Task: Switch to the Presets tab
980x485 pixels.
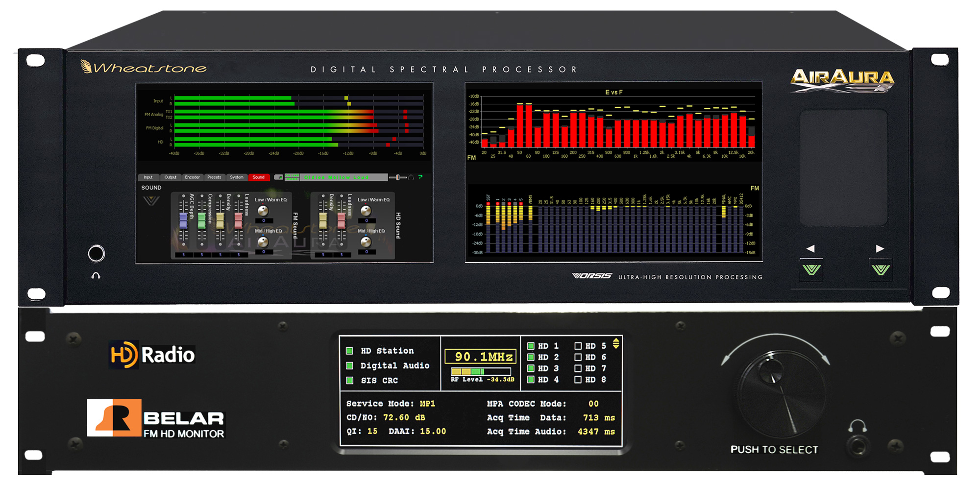Action: click(x=214, y=177)
